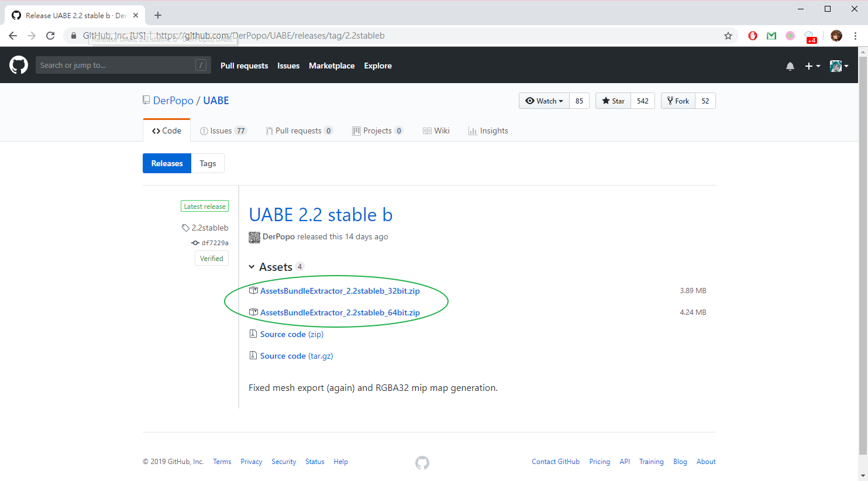Reload the page with refresh icon
Viewport: 868px width, 481px height.
[50, 36]
